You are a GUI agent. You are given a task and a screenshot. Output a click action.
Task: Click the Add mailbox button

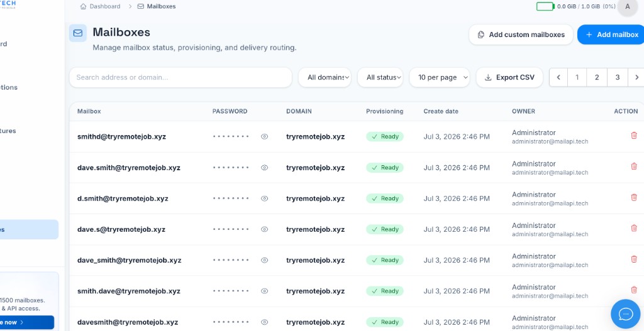[x=611, y=35]
